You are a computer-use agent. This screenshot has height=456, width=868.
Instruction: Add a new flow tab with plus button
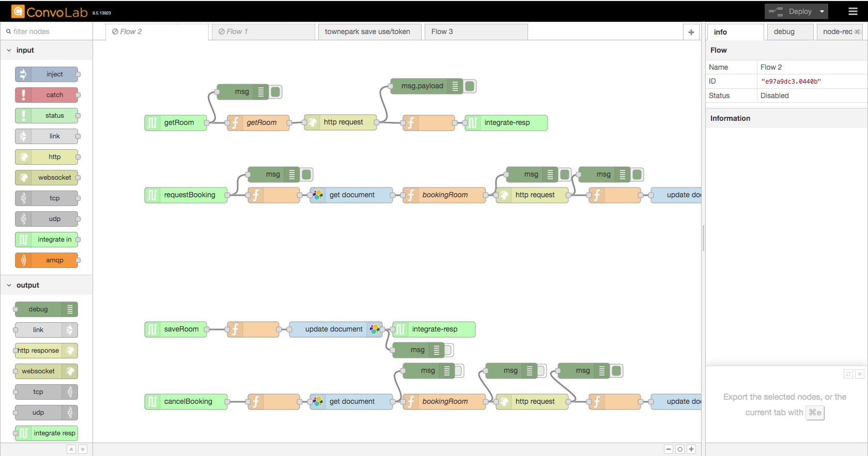[691, 32]
